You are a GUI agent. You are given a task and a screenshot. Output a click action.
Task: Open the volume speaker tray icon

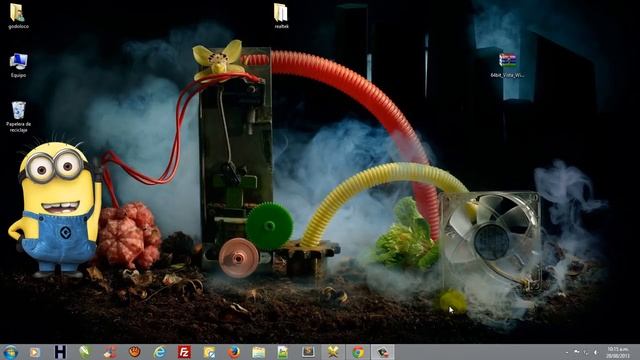click(596, 352)
